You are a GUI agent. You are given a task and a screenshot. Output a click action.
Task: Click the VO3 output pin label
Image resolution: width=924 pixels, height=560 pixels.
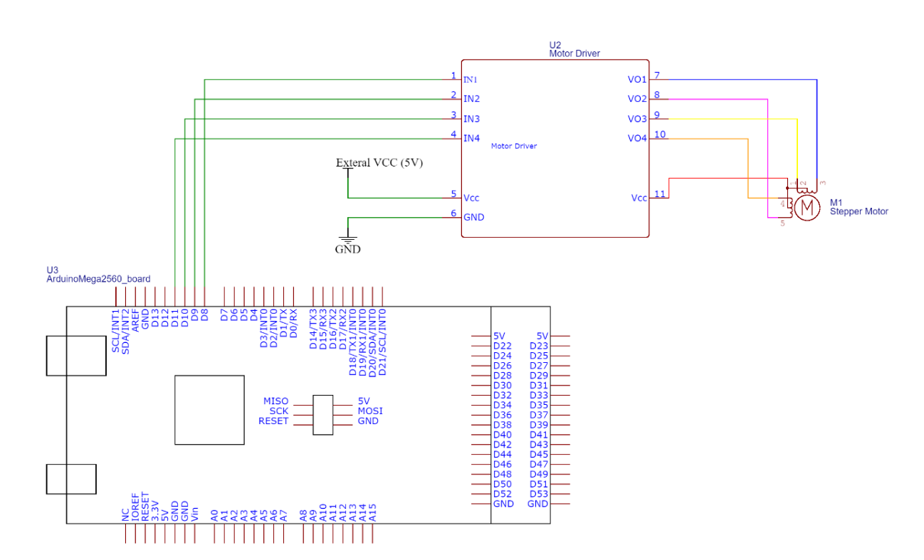coord(637,119)
